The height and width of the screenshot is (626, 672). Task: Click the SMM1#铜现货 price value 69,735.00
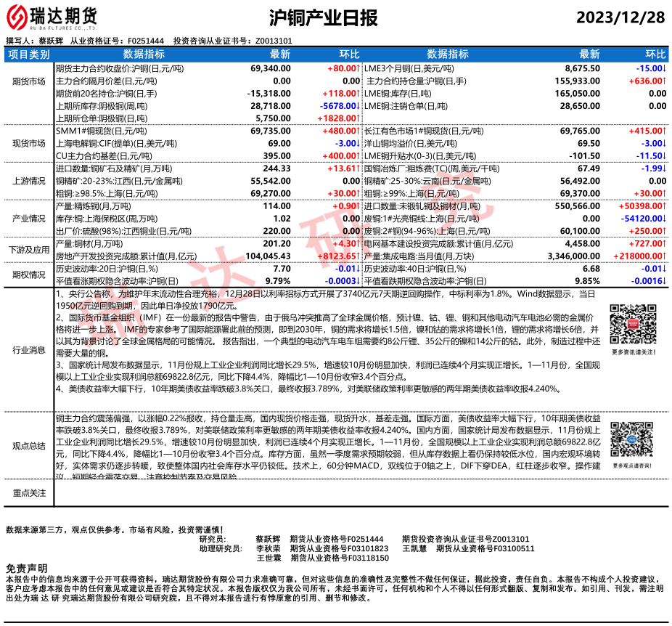coord(270,130)
